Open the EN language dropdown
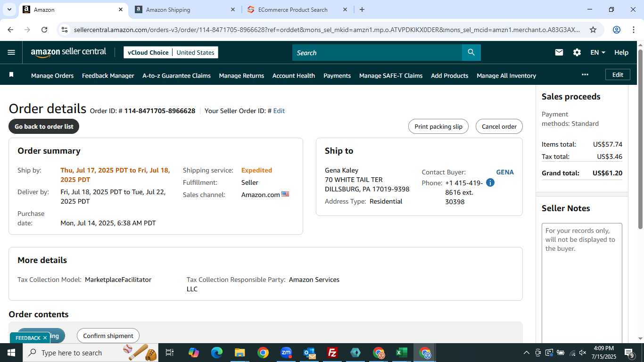Screen dimensions: 644x362 [598, 52]
